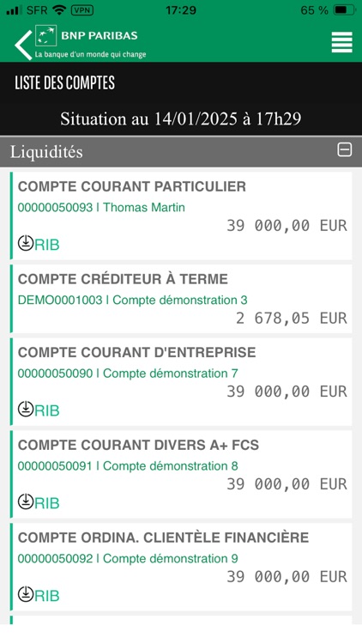Select account 00000050091 Compte démonstration 8
The height and width of the screenshot is (644, 362).
pyautogui.click(x=128, y=465)
